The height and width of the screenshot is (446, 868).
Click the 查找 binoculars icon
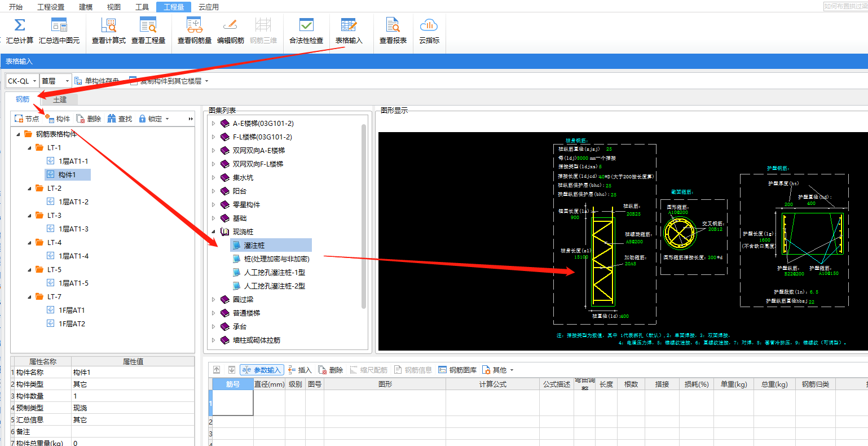(112, 119)
